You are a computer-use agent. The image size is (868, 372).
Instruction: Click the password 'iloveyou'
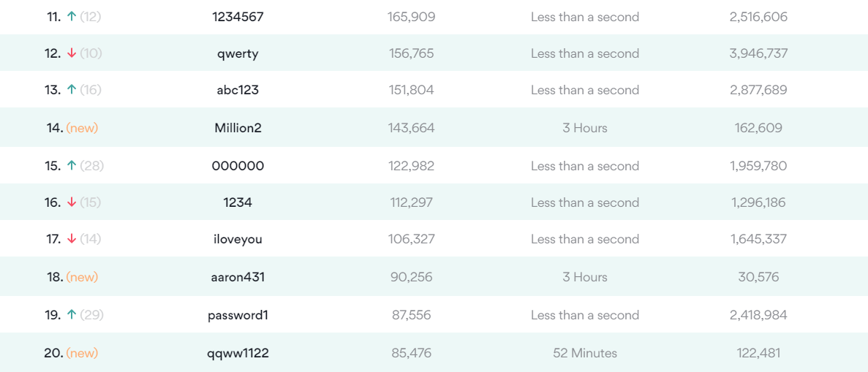pyautogui.click(x=238, y=239)
